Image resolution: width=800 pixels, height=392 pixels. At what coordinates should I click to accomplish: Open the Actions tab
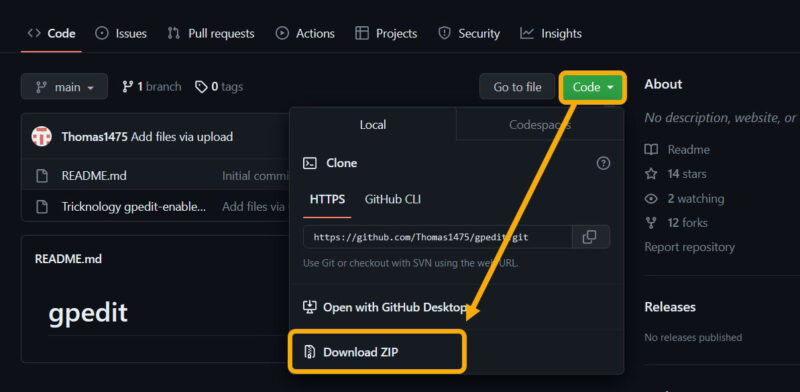click(305, 34)
